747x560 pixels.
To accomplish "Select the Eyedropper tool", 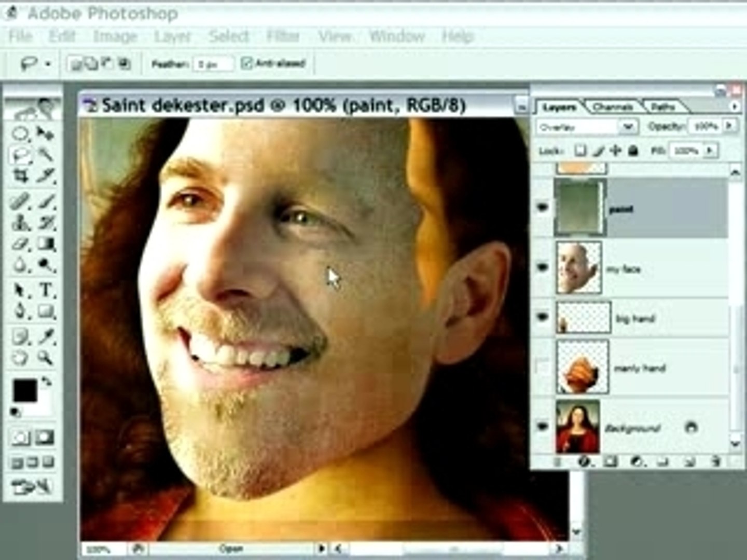I will pos(46,337).
